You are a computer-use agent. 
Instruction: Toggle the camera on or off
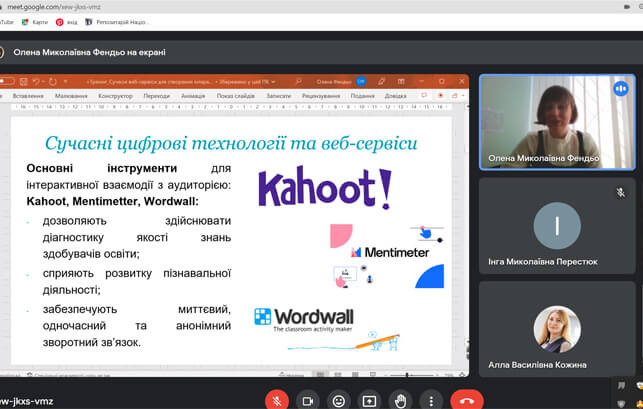[308, 400]
